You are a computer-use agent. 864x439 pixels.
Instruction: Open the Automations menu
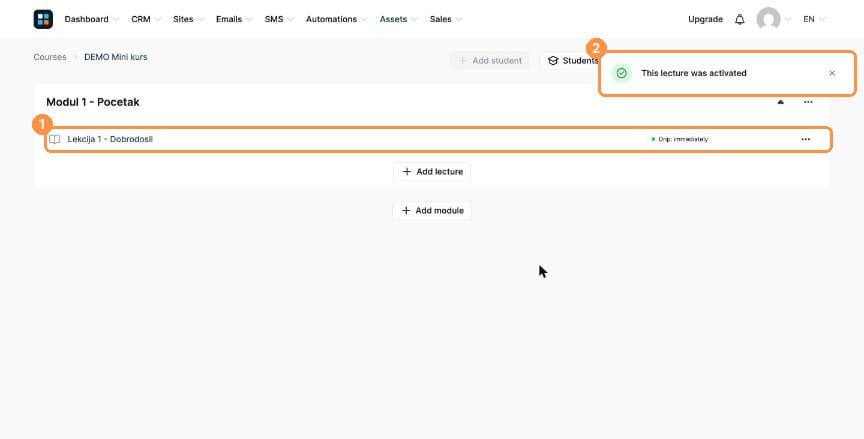pyautogui.click(x=337, y=19)
